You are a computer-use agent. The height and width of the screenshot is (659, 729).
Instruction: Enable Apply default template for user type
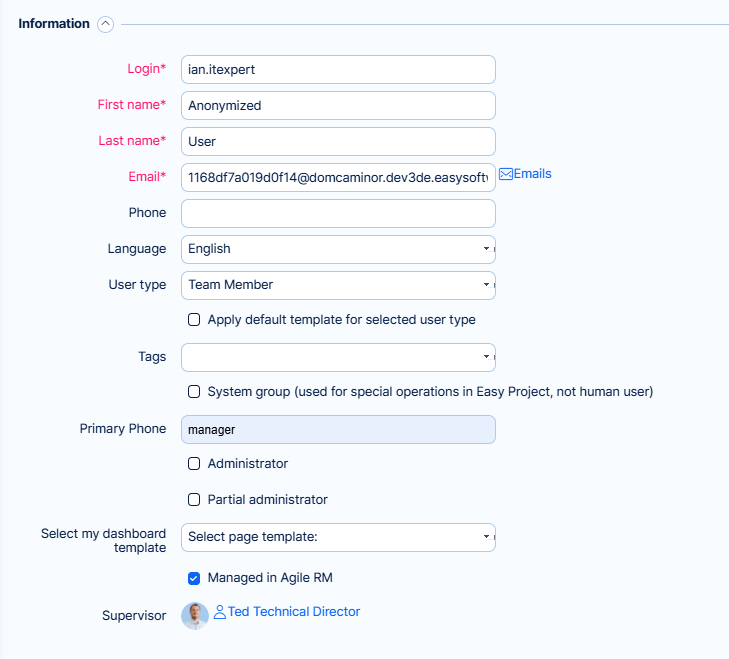coord(195,320)
